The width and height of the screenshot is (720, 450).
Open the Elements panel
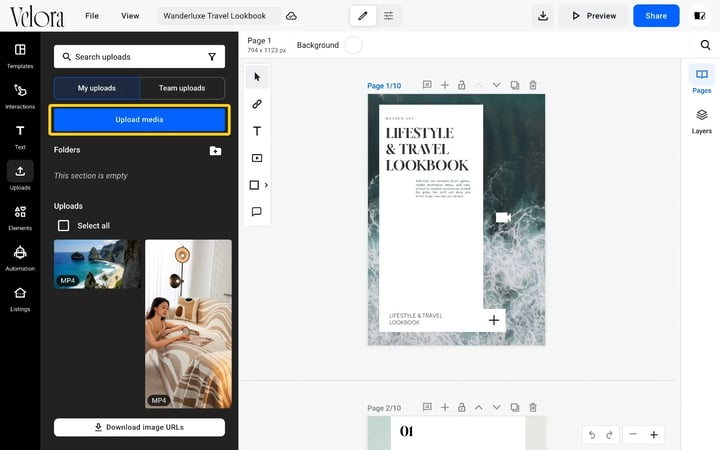click(x=20, y=218)
